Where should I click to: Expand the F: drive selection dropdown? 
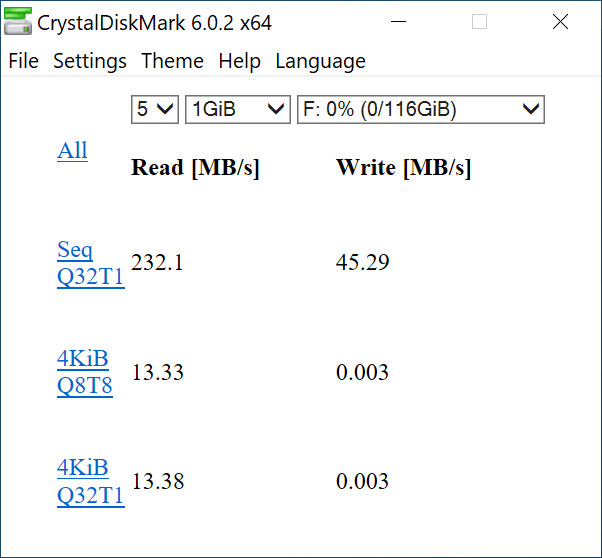[420, 109]
